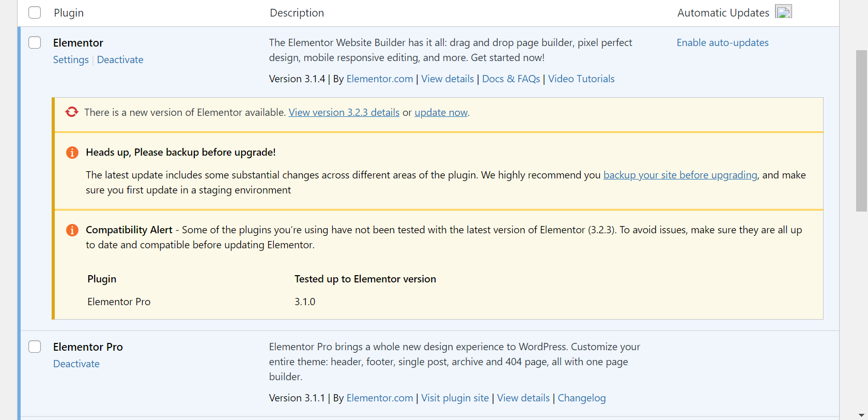The height and width of the screenshot is (420, 868).
Task: Click the Description column header
Action: [297, 12]
